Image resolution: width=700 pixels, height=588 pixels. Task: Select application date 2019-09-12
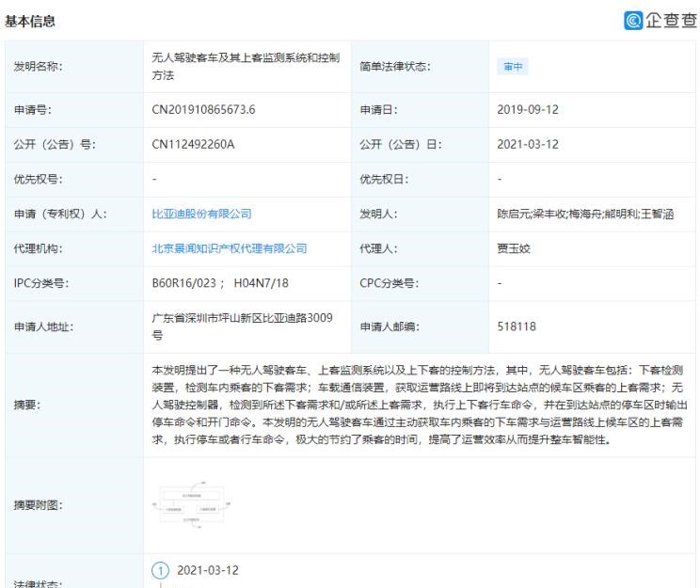(x=528, y=110)
